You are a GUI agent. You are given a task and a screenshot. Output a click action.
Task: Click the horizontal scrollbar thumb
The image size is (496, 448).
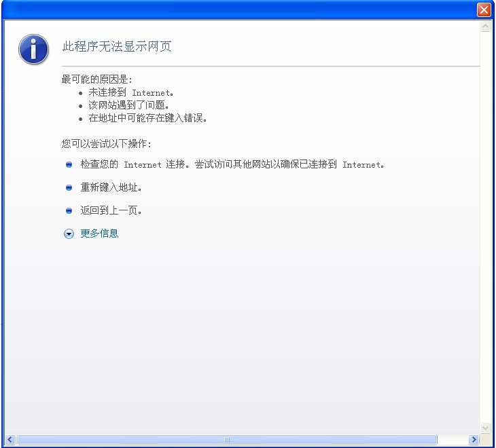click(x=227, y=439)
